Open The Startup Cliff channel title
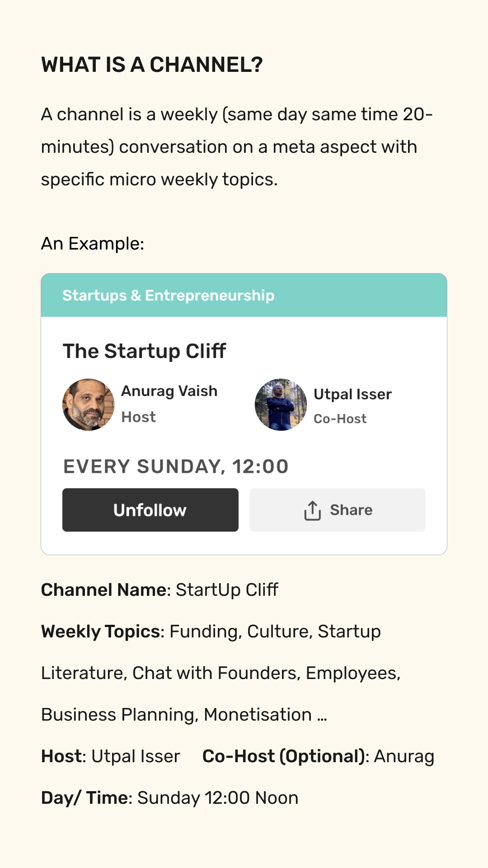Image resolution: width=488 pixels, height=868 pixels. coord(145,351)
